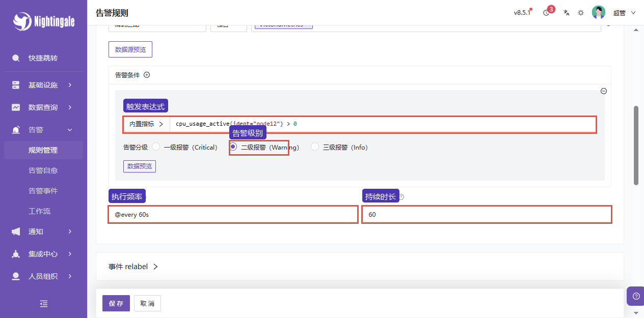
Task: Click the 人员组织 person icon
Action: 16,276
